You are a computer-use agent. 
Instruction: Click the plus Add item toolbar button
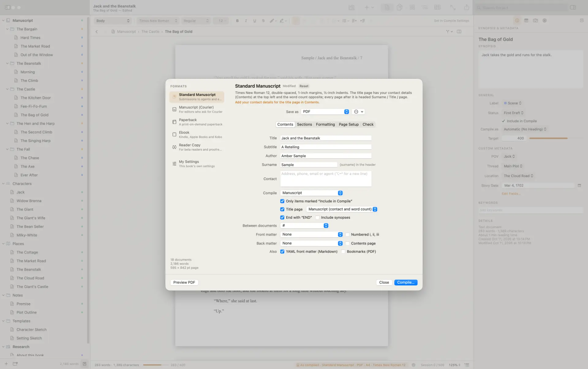coord(367,7)
